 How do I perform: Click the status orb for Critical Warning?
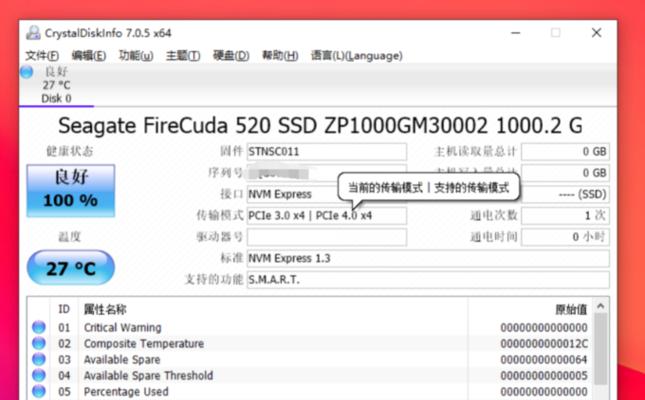point(39,328)
